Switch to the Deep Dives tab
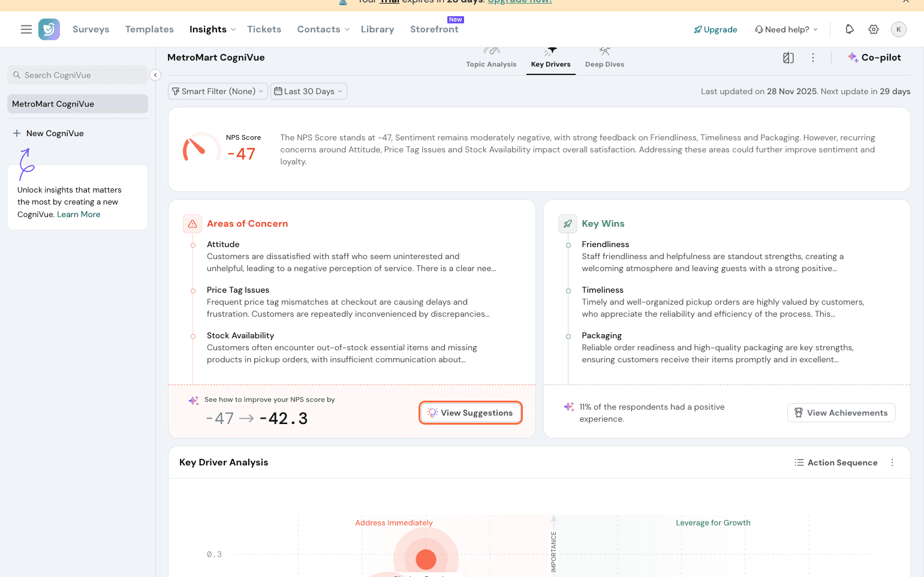924x577 pixels. pyautogui.click(x=604, y=59)
